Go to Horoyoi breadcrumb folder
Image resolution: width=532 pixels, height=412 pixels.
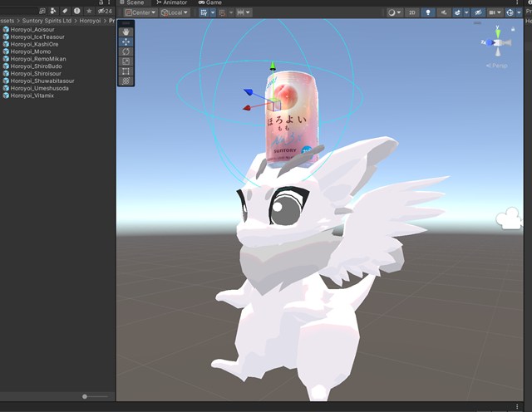coord(91,21)
